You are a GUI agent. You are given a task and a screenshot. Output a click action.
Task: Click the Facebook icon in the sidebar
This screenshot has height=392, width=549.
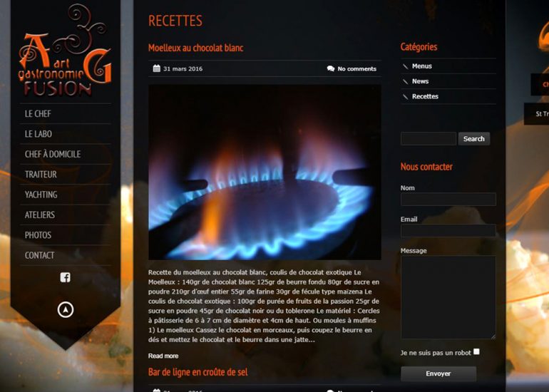pos(65,277)
